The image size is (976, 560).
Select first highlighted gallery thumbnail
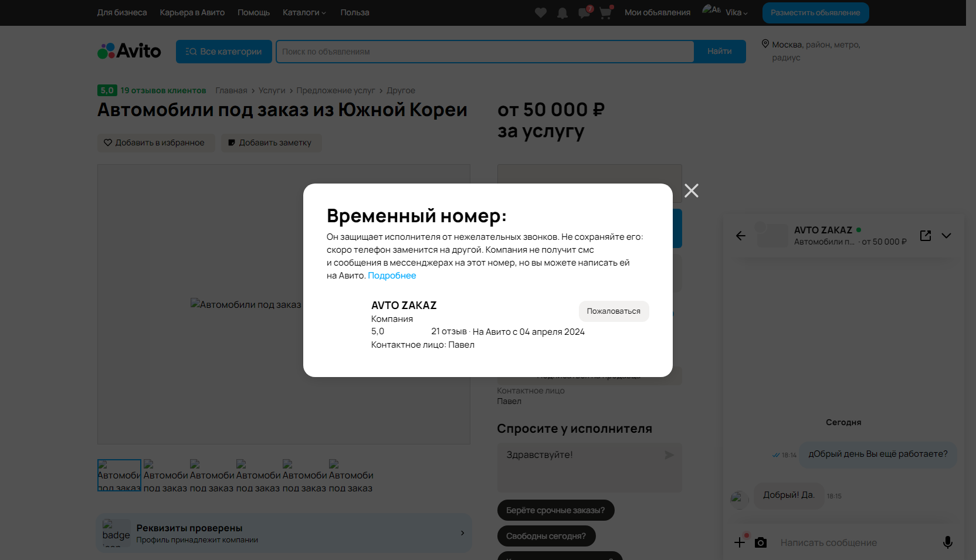[x=119, y=475]
